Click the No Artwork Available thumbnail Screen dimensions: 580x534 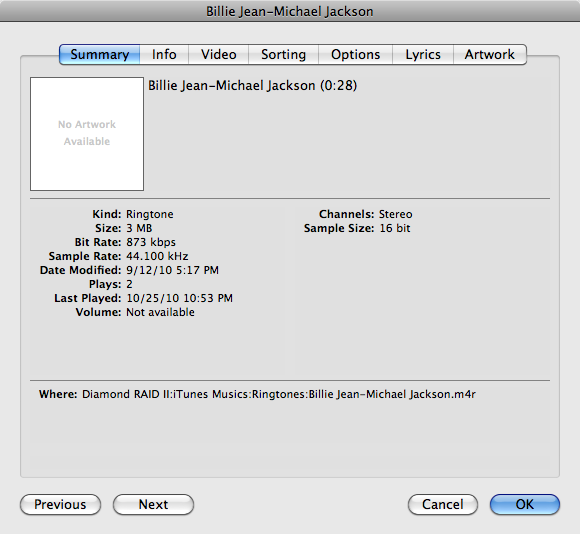click(87, 134)
